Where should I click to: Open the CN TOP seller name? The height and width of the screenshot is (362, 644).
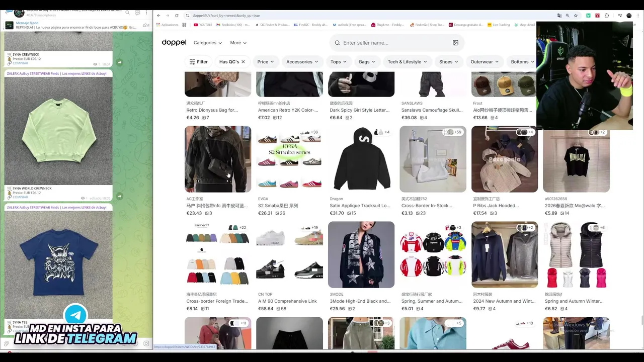pos(265,294)
